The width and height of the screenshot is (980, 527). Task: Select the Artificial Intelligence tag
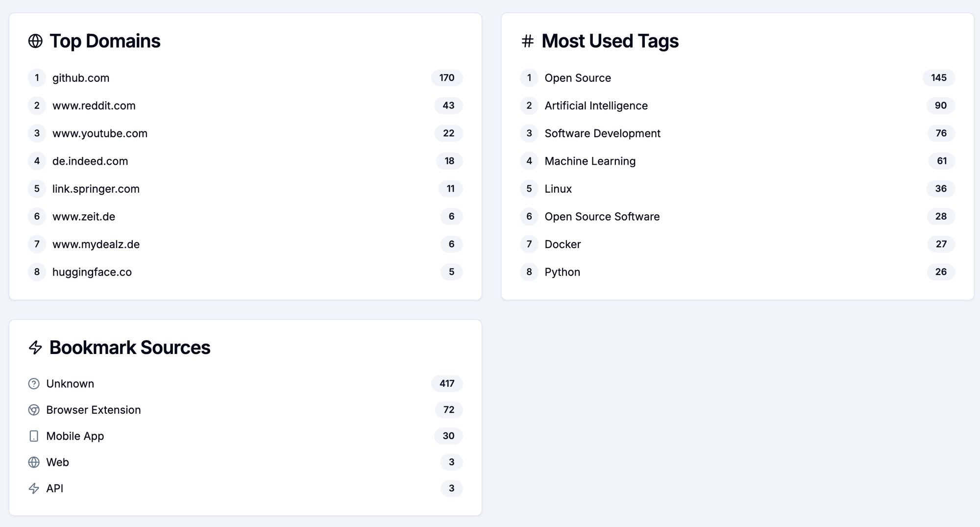tap(596, 106)
